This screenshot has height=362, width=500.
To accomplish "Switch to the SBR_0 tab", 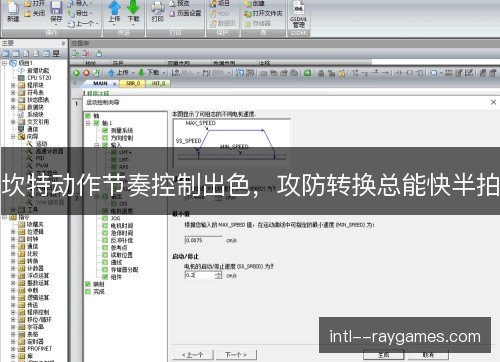I will tap(133, 83).
